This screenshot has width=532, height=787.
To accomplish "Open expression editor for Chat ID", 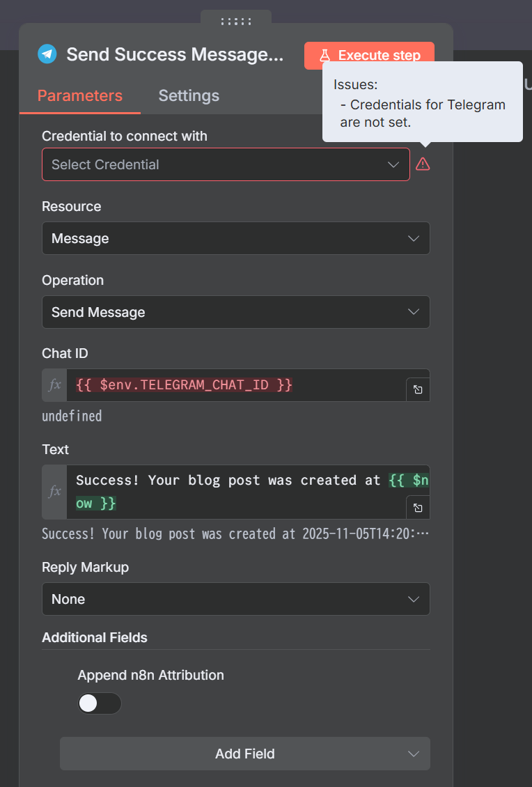I will [x=418, y=390].
